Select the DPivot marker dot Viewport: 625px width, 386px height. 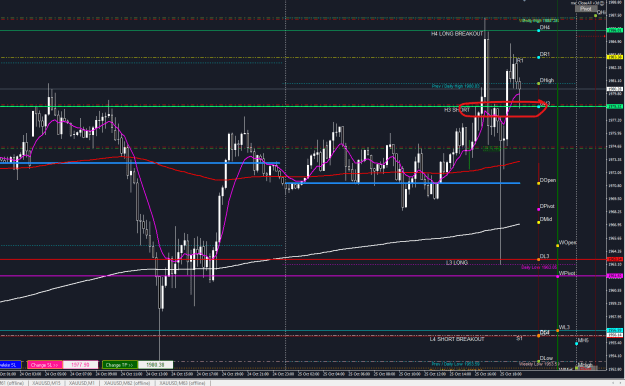tap(539, 209)
